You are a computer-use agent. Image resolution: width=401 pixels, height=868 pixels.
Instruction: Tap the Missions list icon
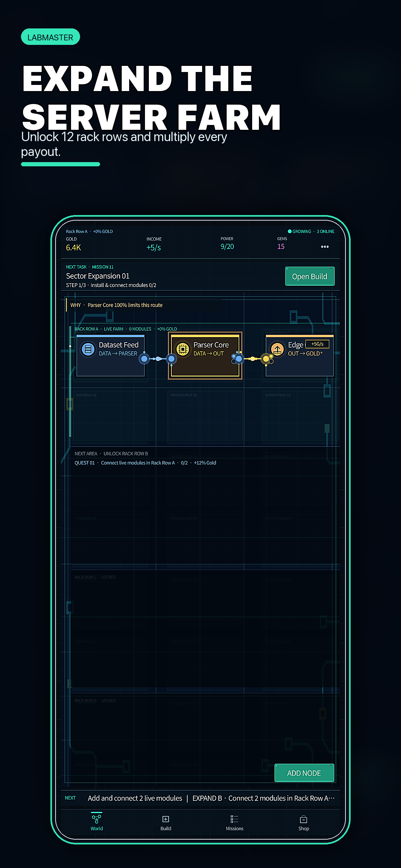(234, 819)
